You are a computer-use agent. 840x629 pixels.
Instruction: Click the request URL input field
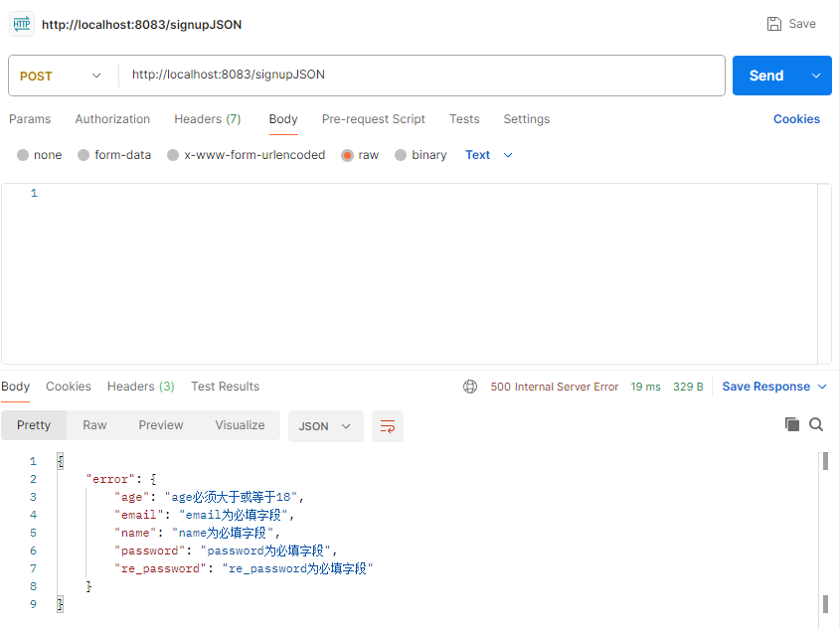click(x=422, y=75)
